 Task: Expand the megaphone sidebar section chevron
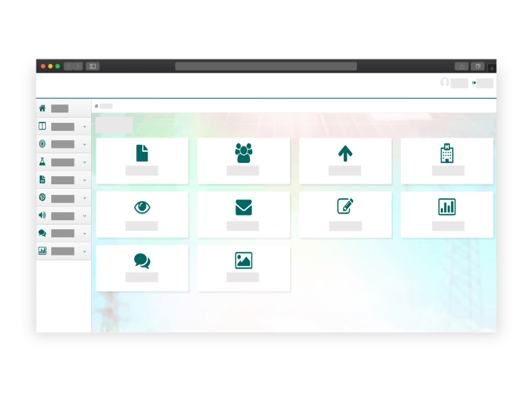tap(84, 216)
